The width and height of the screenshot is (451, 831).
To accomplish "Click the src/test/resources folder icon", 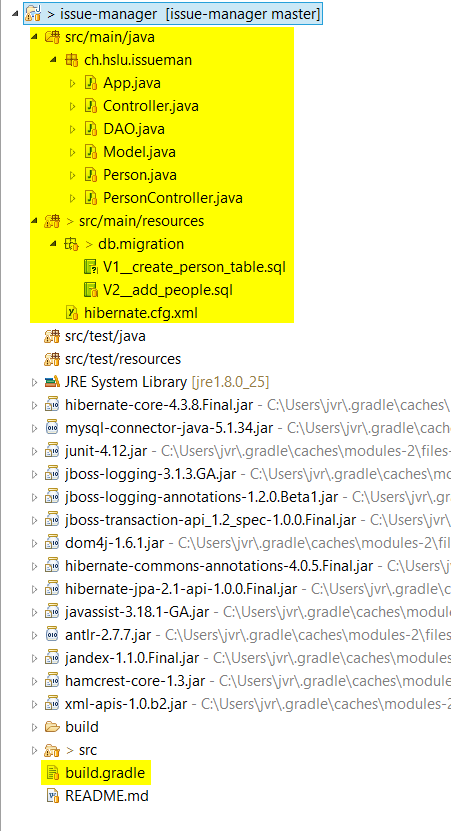I will click(x=52, y=359).
